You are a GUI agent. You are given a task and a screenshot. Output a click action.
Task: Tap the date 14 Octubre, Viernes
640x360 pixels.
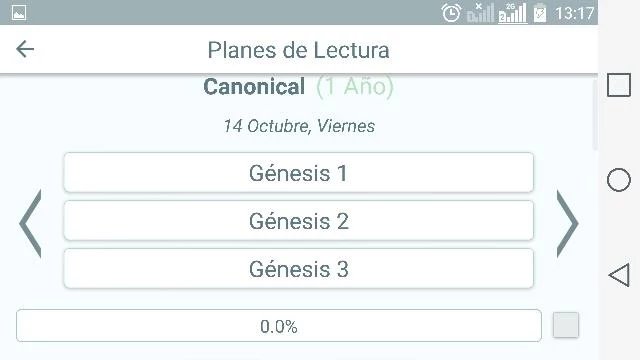[299, 126]
